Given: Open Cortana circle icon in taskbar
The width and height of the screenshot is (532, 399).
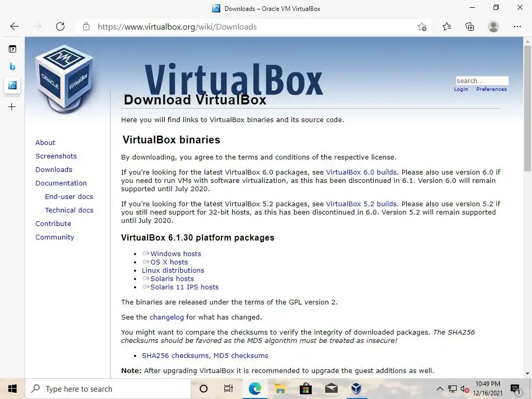Looking at the screenshot, I should pos(204,389).
